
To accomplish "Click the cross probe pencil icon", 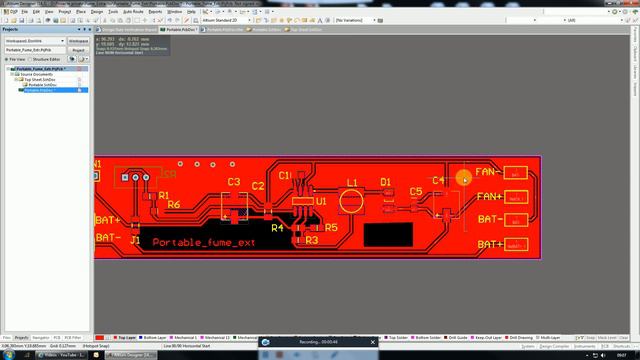I will [187, 20].
